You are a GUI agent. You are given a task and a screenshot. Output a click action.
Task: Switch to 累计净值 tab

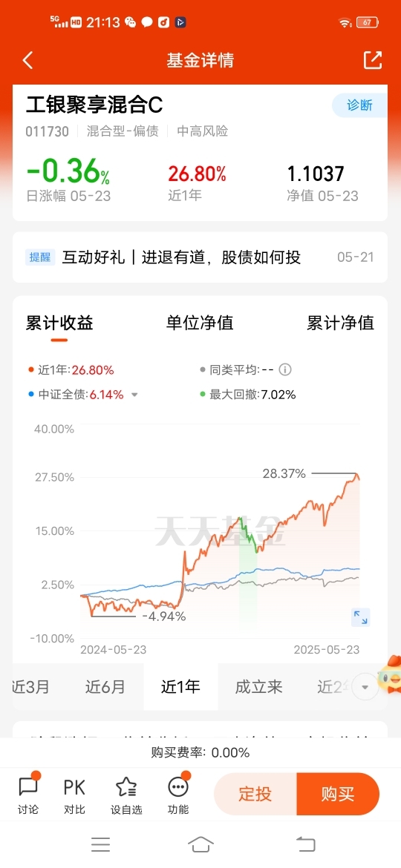pos(341,323)
